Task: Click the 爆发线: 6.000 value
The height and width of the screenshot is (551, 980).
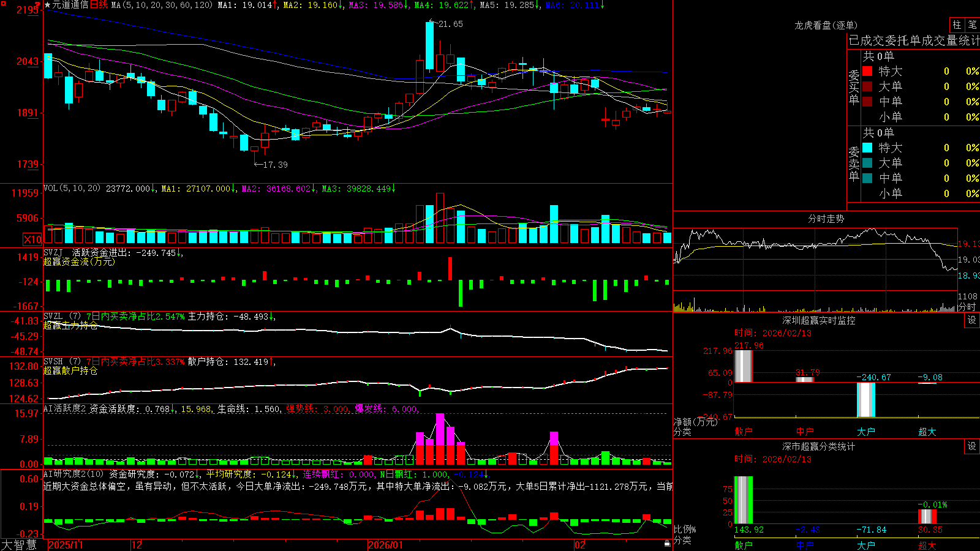Action: (387, 409)
